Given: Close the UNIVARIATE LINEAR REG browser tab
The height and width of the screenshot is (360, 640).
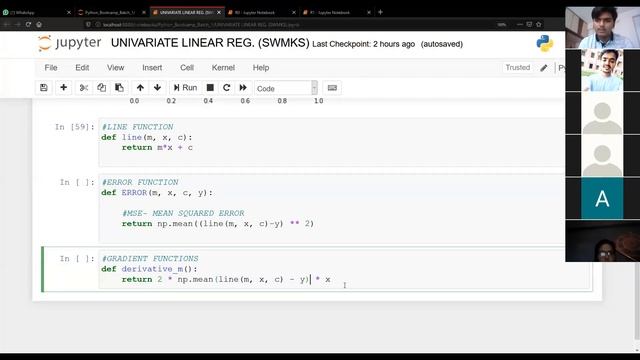Looking at the screenshot, I should click(x=219, y=13).
